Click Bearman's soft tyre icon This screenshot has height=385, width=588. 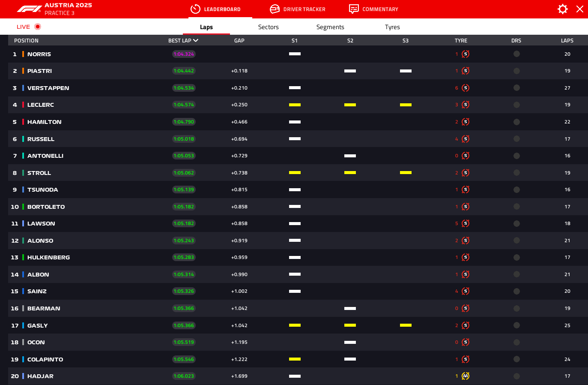click(x=466, y=308)
